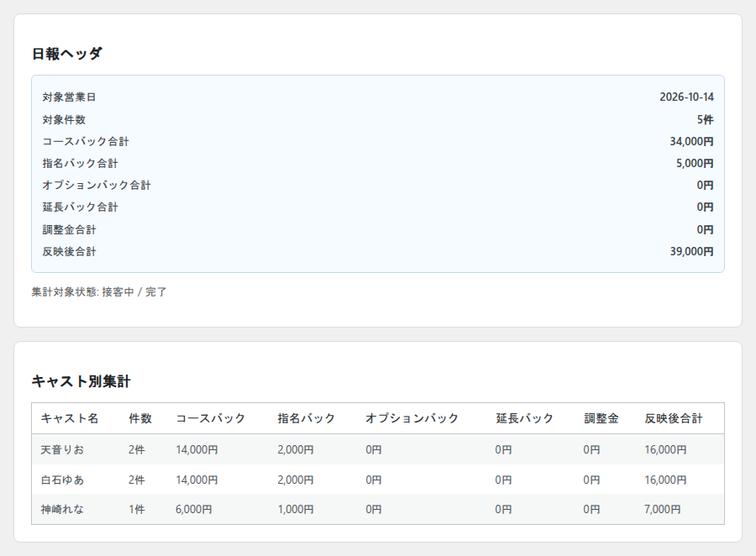Click 14,000円 in the 白石ゆあ row
This screenshot has height=556, width=756.
click(197, 480)
